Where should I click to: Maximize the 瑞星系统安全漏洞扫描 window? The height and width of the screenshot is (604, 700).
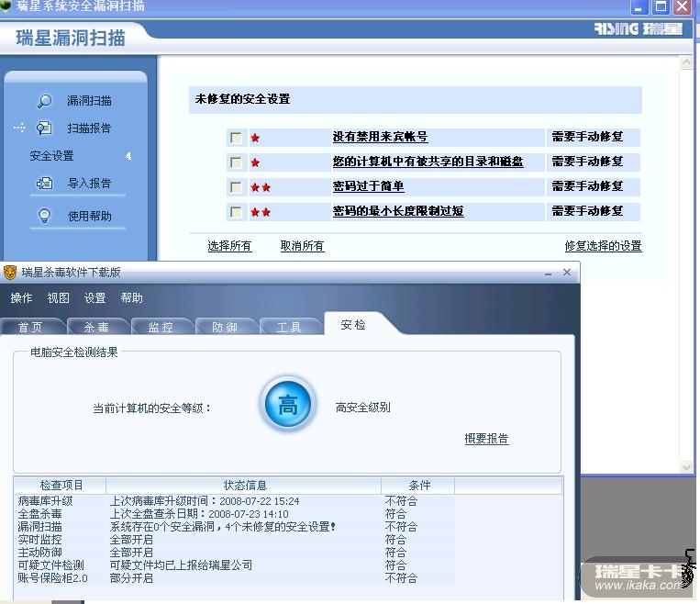tap(661, 6)
